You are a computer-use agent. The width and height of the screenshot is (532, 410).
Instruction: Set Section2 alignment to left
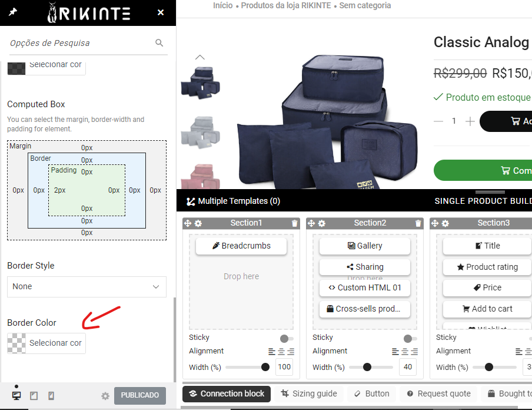[x=395, y=352]
